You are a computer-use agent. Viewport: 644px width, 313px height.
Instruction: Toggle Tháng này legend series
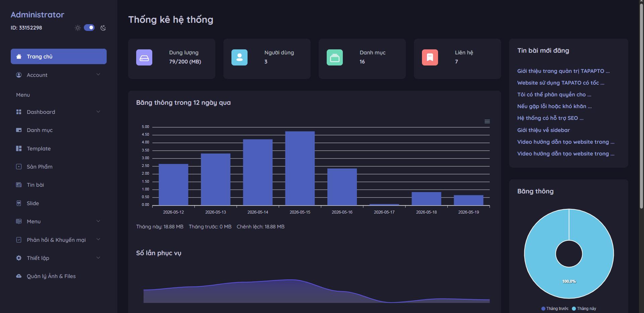pyautogui.click(x=584, y=309)
